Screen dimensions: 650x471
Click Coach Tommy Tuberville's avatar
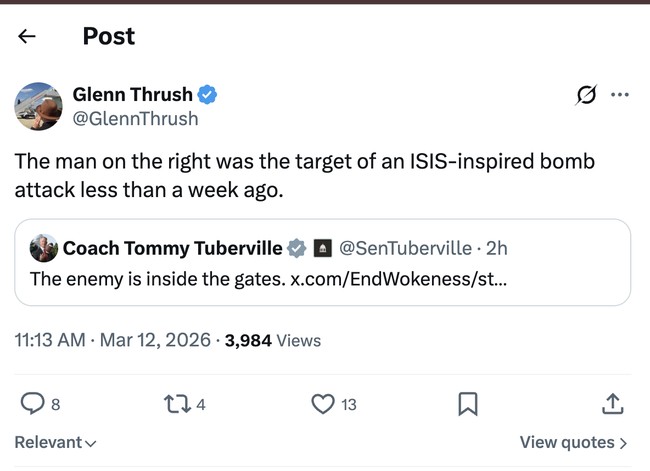tap(43, 248)
